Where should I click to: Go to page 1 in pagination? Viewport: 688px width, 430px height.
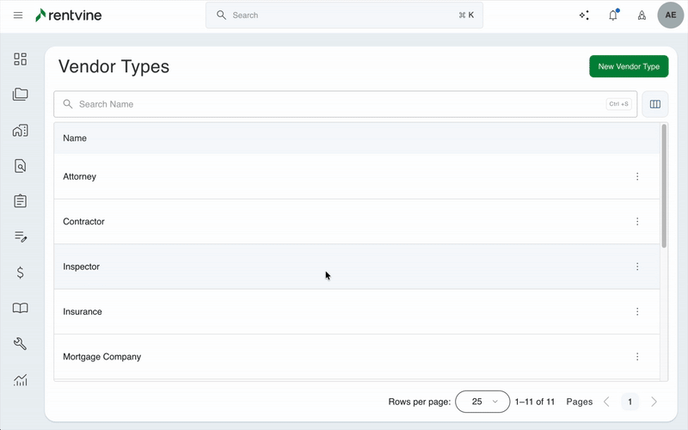[x=629, y=401]
